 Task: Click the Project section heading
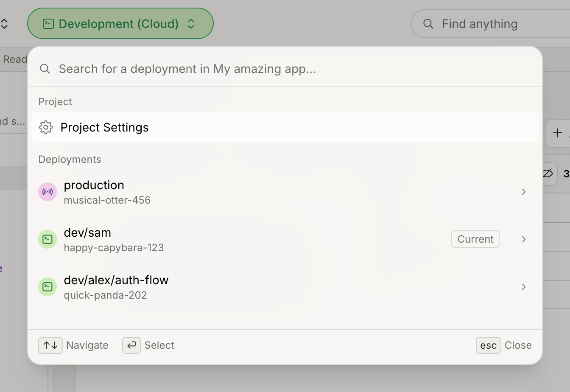55,102
